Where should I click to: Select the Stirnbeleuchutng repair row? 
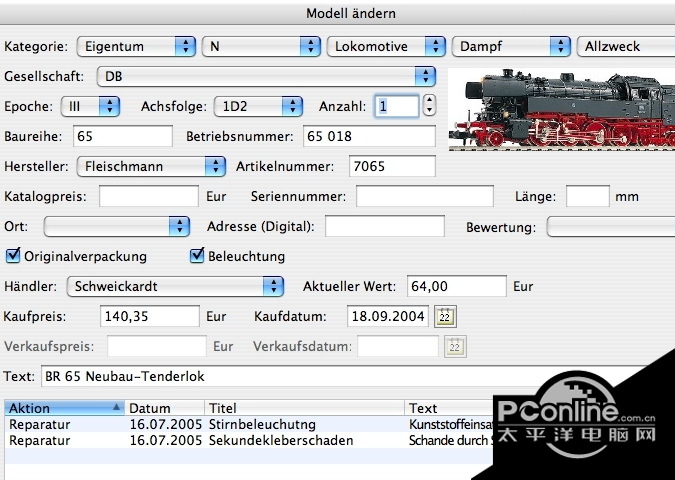[x=249, y=424]
